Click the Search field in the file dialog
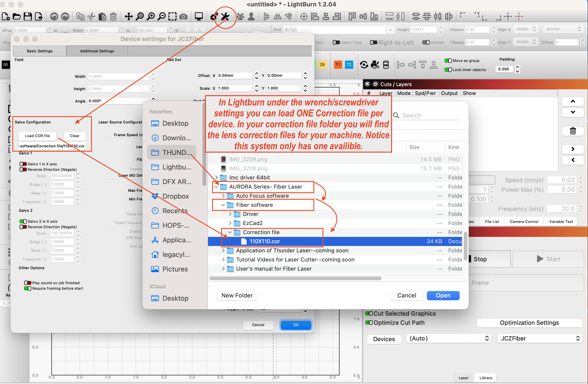 pyautogui.click(x=430, y=115)
